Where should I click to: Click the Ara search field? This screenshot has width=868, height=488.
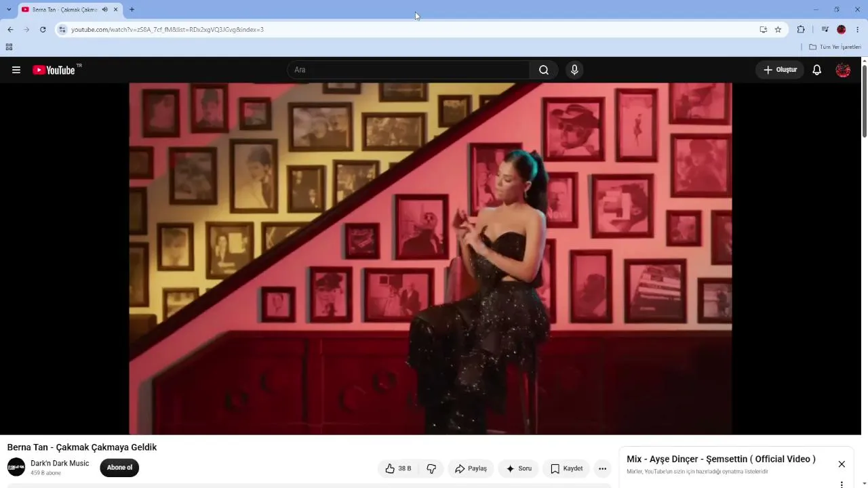click(x=408, y=70)
